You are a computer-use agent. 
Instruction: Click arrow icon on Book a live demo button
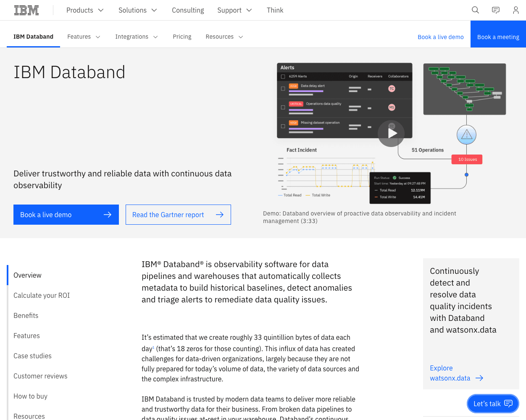pyautogui.click(x=108, y=215)
